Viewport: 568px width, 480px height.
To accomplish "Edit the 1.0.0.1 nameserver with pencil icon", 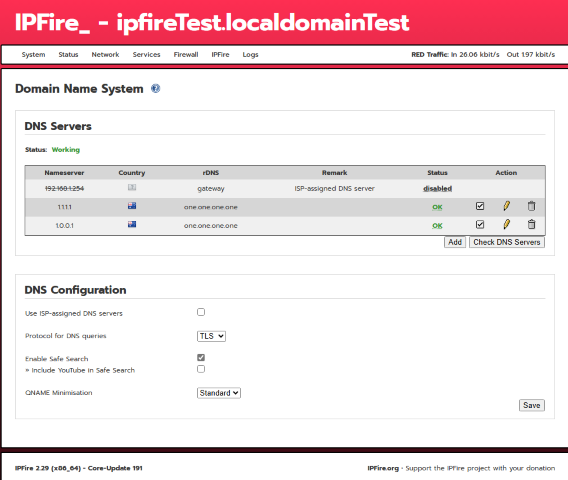I will coord(506,224).
